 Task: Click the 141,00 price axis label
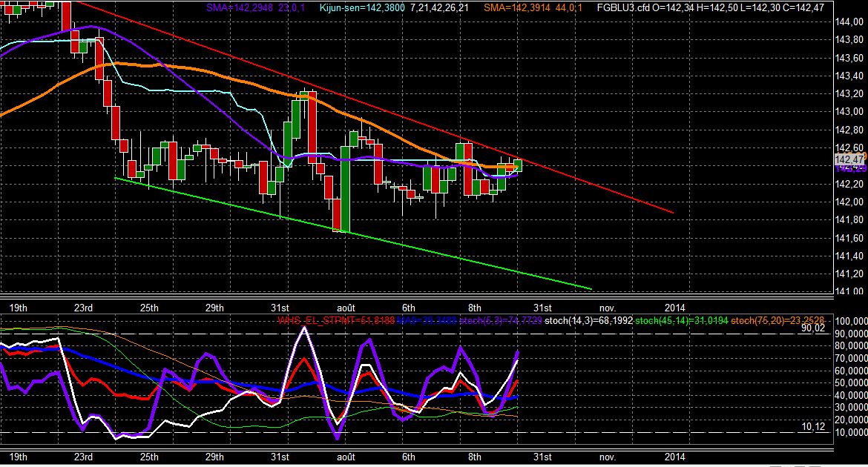[849, 291]
